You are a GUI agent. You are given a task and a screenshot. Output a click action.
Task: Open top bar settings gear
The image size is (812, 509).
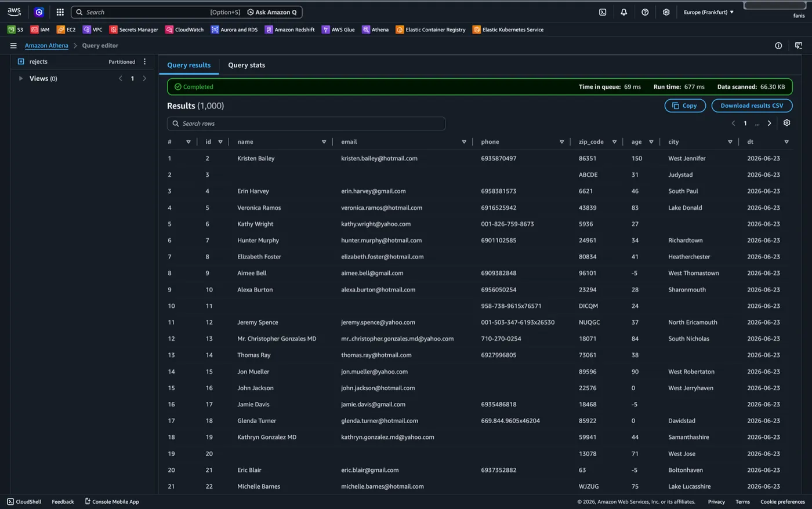(666, 12)
